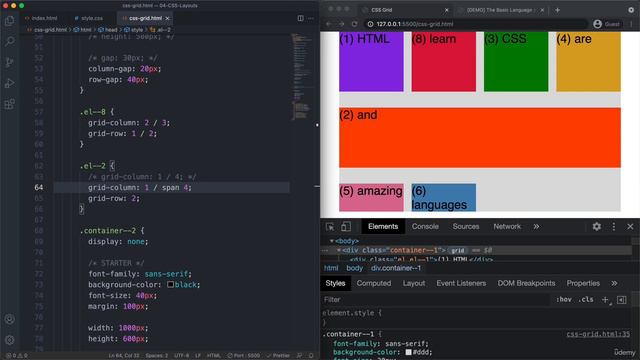Show more DevTools panels chevron
640x360 pixels.
pyautogui.click(x=536, y=227)
